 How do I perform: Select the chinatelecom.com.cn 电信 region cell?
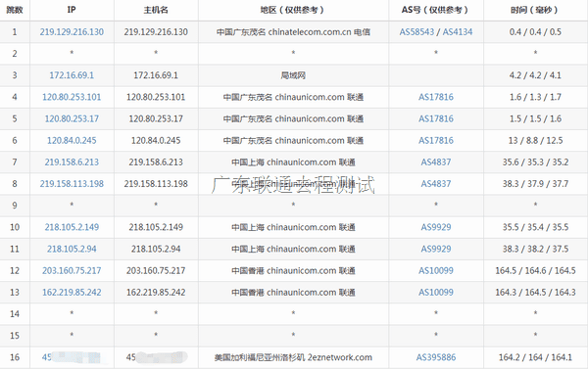point(293,32)
